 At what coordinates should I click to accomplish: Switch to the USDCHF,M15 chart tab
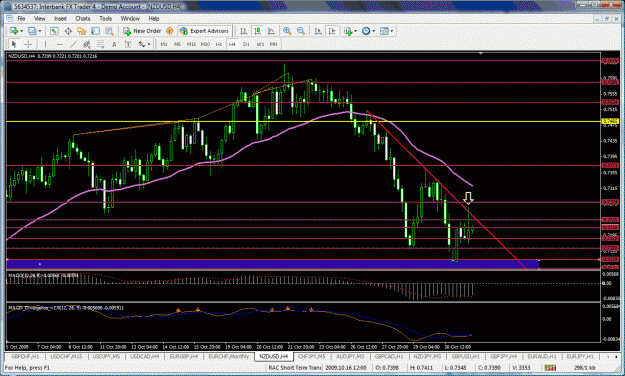pos(66,356)
